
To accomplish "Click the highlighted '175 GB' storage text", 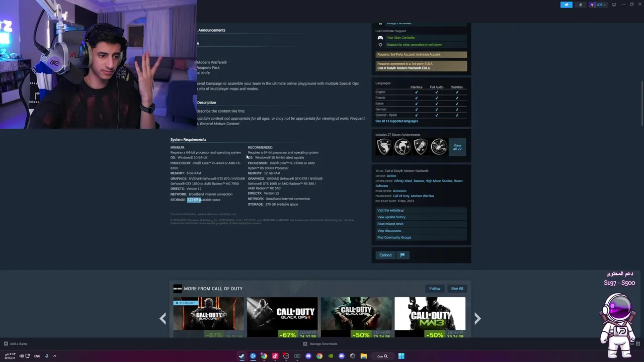I will pyautogui.click(x=194, y=200).
